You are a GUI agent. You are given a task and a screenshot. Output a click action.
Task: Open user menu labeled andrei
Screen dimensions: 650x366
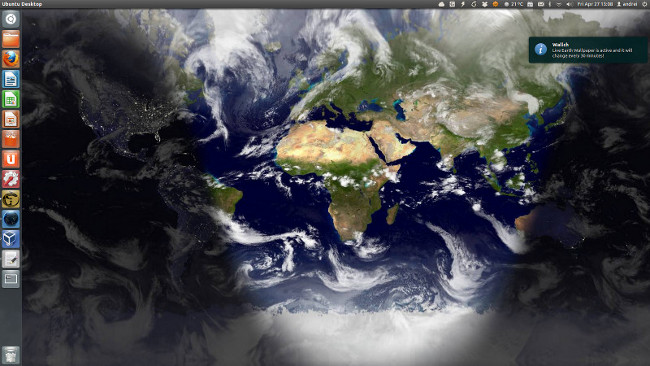click(x=627, y=4)
